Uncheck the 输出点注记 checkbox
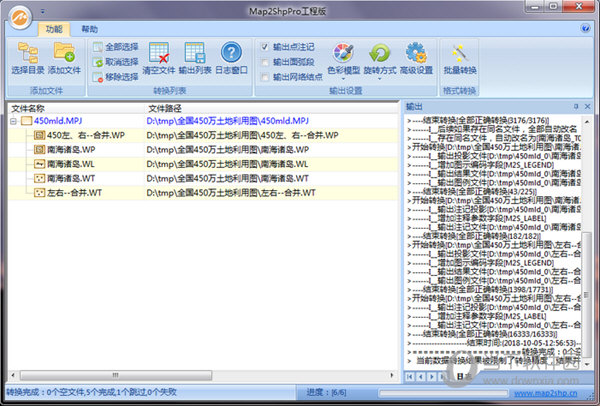600x406 pixels. coord(265,47)
